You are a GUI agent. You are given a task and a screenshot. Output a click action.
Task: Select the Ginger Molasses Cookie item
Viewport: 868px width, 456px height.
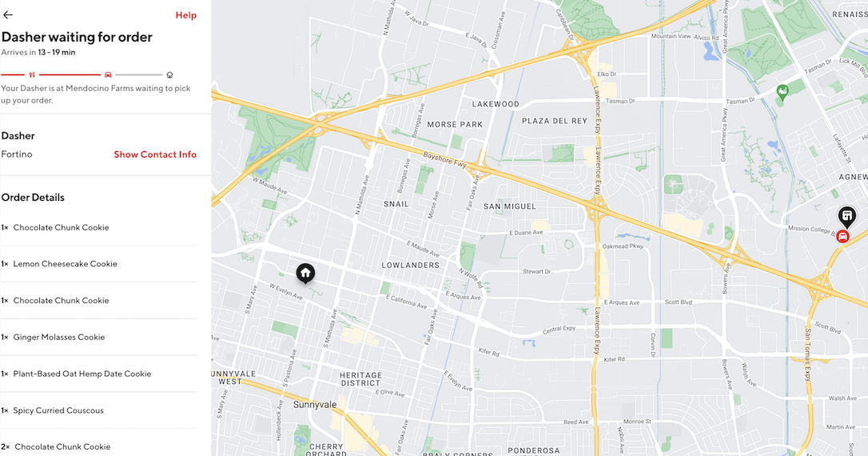point(98,337)
